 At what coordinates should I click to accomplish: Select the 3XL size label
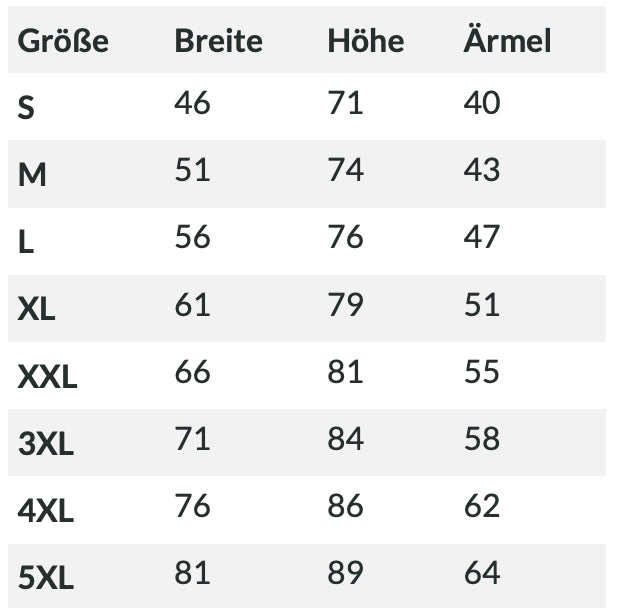click(x=46, y=444)
